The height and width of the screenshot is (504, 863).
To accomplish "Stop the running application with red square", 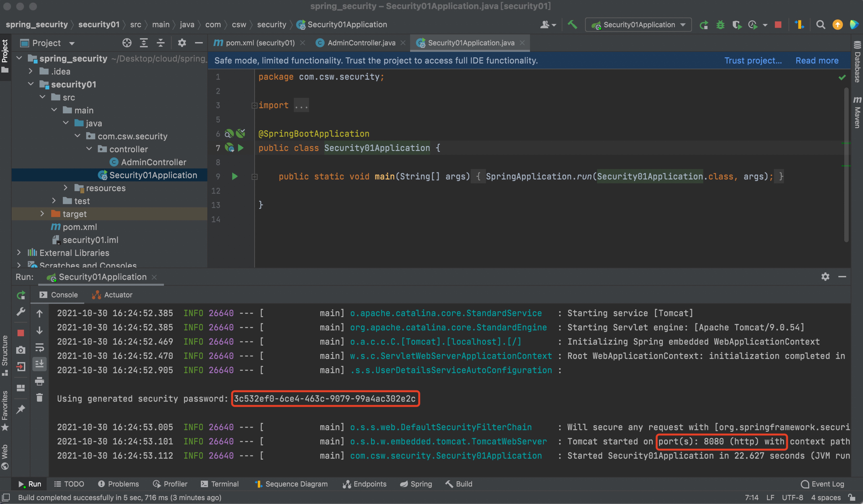I will (x=778, y=25).
